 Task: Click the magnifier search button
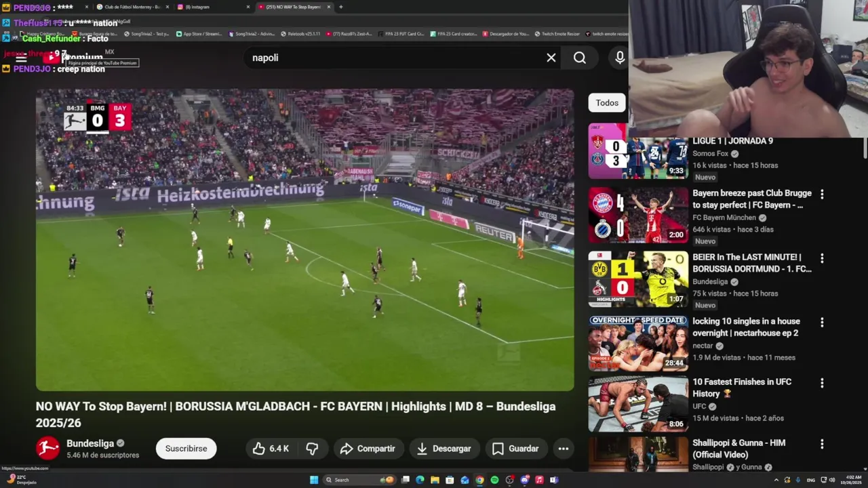tap(580, 58)
